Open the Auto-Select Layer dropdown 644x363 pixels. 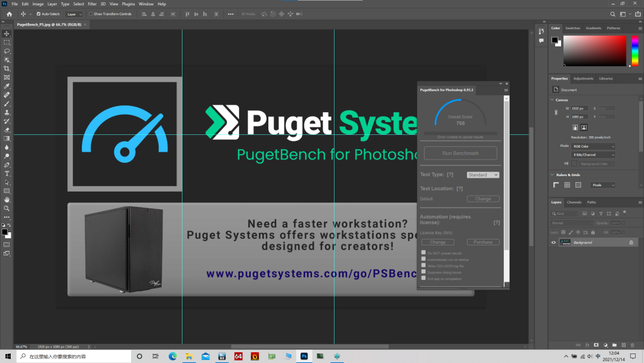(x=74, y=14)
